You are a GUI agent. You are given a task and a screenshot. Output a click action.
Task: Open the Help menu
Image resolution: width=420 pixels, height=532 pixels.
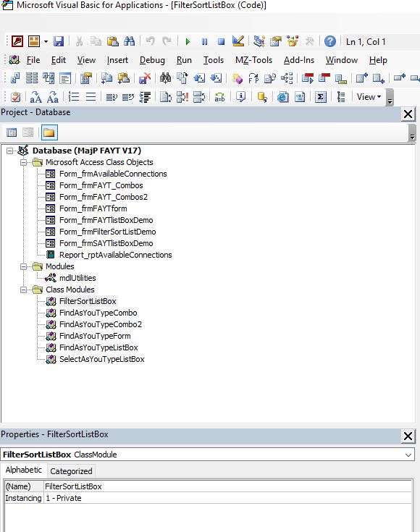pyautogui.click(x=378, y=60)
